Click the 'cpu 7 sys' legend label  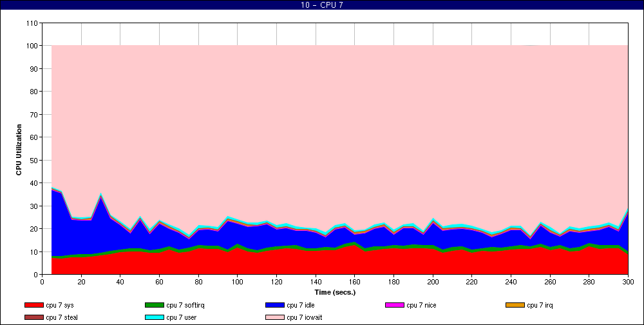[x=60, y=305]
